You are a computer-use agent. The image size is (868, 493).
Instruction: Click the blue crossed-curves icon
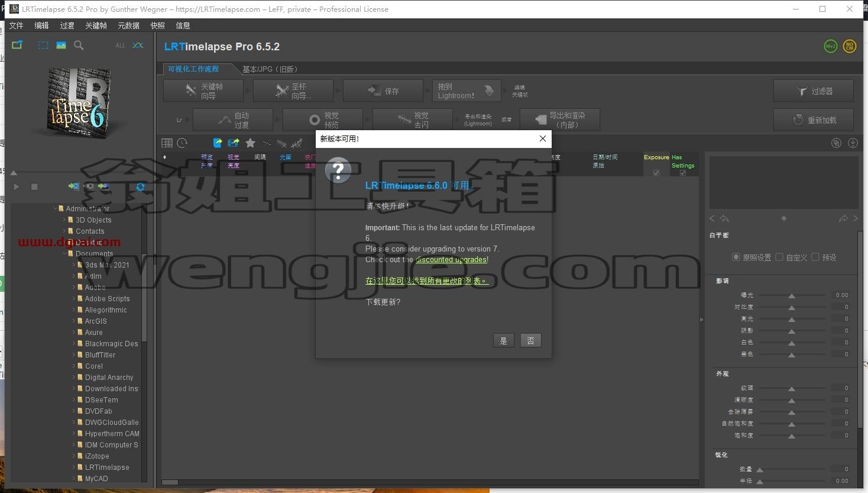tap(138, 45)
